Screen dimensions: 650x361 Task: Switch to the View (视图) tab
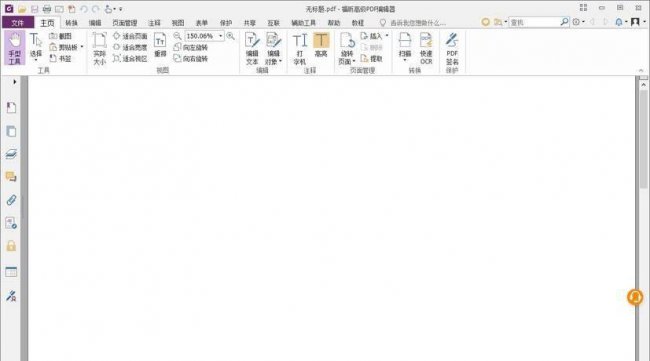178,23
